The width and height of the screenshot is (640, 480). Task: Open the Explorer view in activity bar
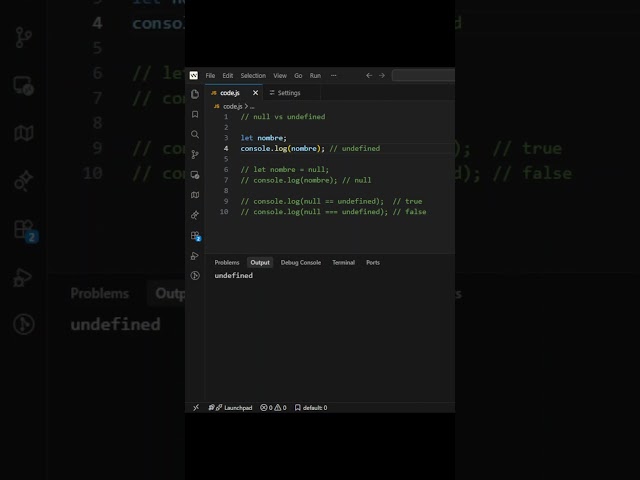[x=195, y=94]
